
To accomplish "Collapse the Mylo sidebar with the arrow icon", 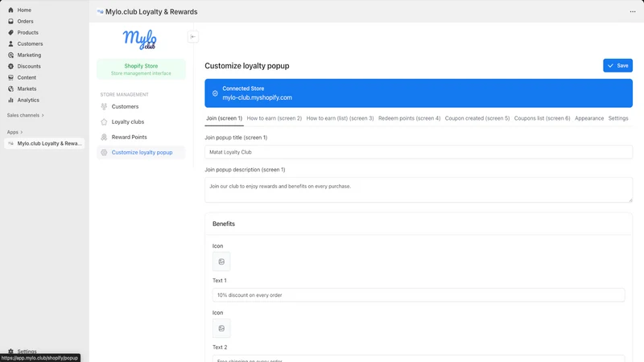I will coord(193,36).
